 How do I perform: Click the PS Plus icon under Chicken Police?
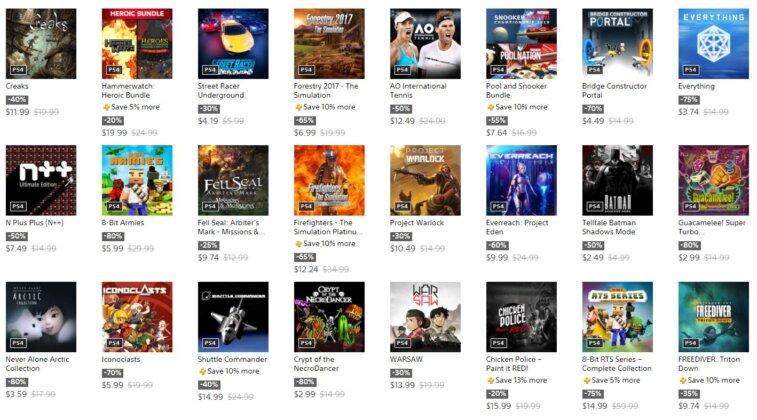(x=491, y=380)
